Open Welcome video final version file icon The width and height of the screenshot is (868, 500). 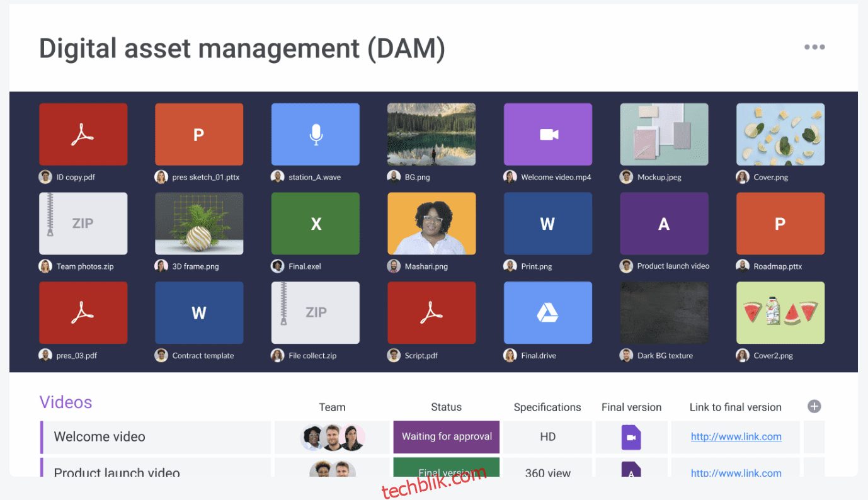pyautogui.click(x=631, y=437)
